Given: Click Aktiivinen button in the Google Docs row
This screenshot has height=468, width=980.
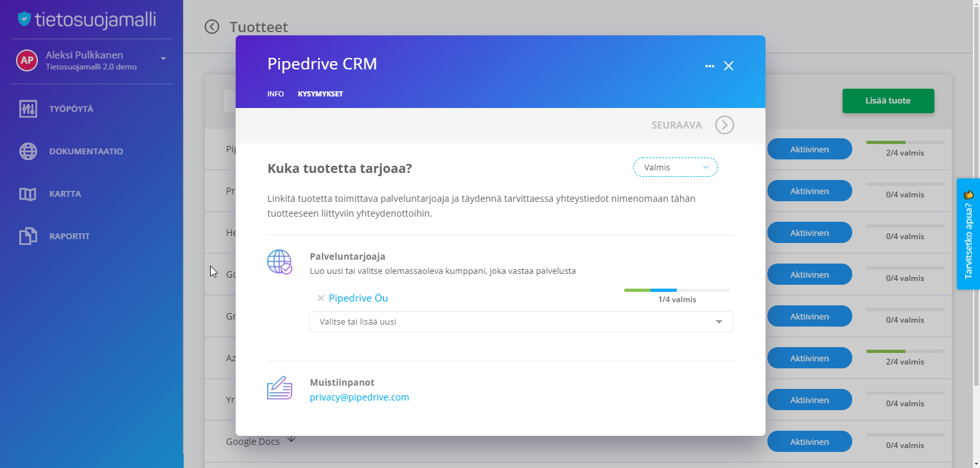Looking at the screenshot, I should [x=809, y=442].
